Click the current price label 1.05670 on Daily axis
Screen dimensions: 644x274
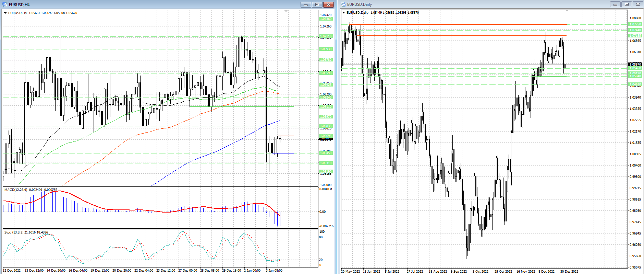(635, 64)
